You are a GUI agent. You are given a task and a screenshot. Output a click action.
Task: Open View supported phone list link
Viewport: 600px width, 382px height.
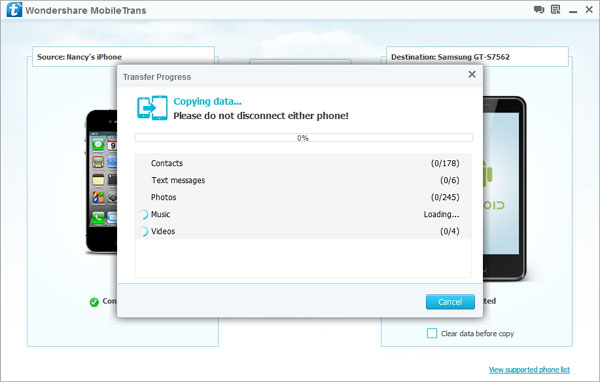point(529,370)
